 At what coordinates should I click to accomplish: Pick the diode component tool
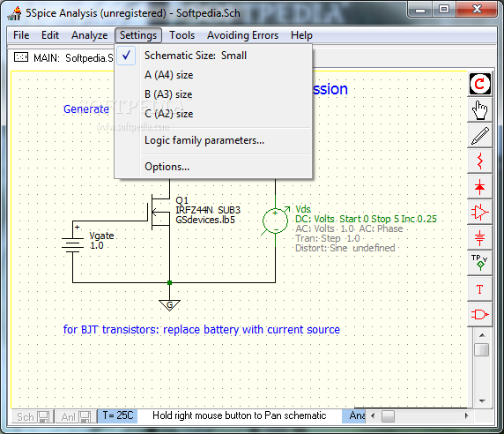click(480, 187)
